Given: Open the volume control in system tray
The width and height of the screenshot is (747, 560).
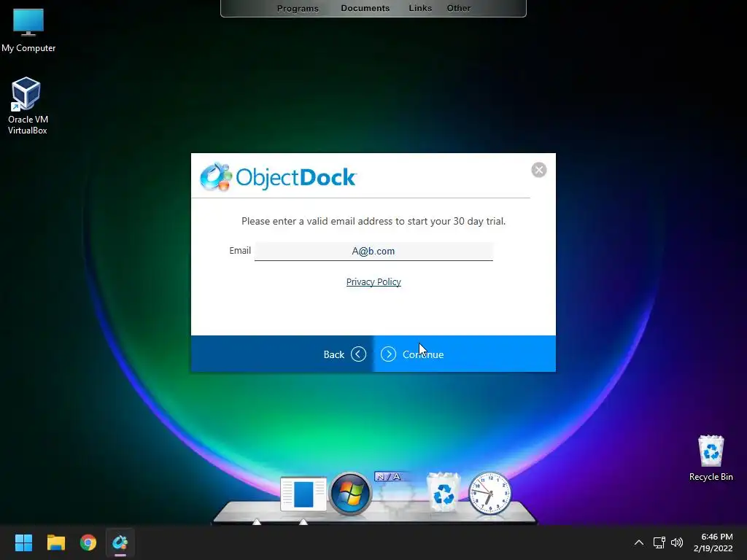Looking at the screenshot, I should point(677,542).
